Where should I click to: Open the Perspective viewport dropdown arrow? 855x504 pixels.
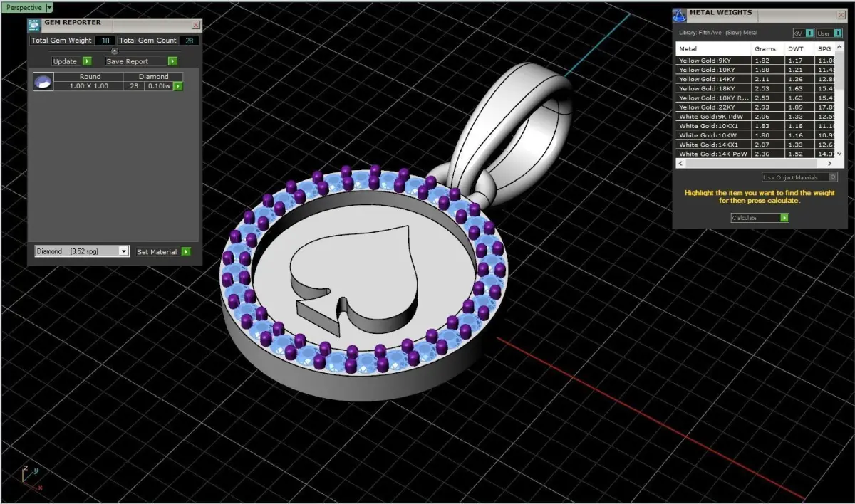49,7
